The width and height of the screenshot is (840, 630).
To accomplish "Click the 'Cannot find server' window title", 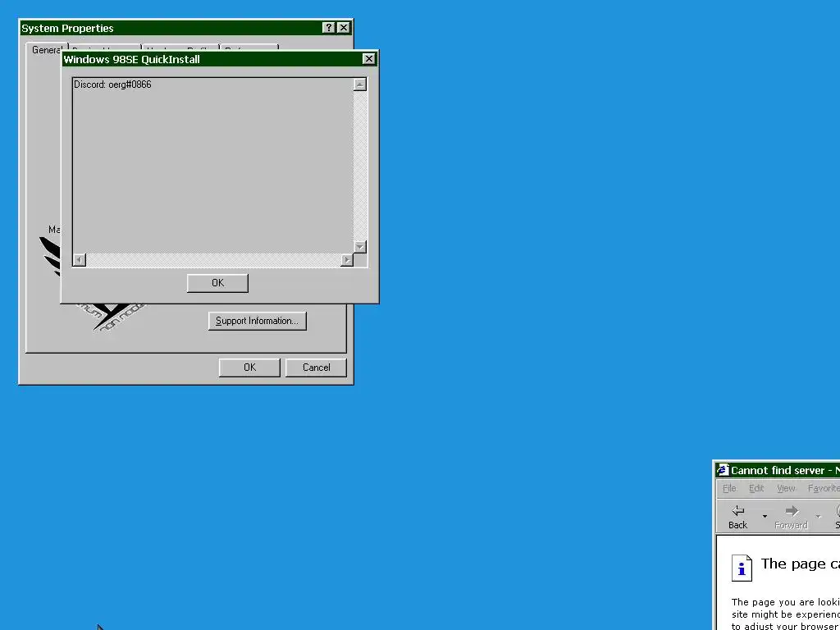I will click(785, 470).
